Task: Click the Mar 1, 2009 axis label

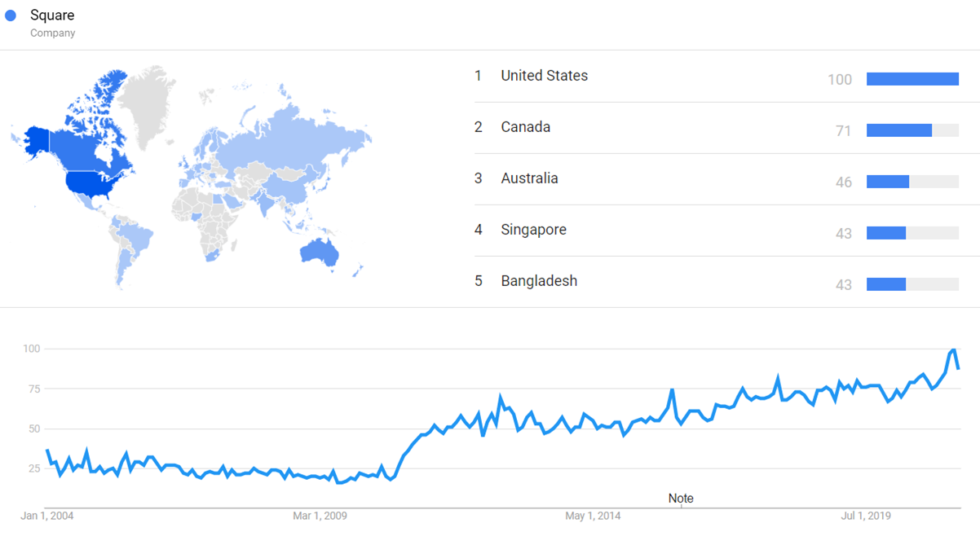Action: (x=320, y=516)
